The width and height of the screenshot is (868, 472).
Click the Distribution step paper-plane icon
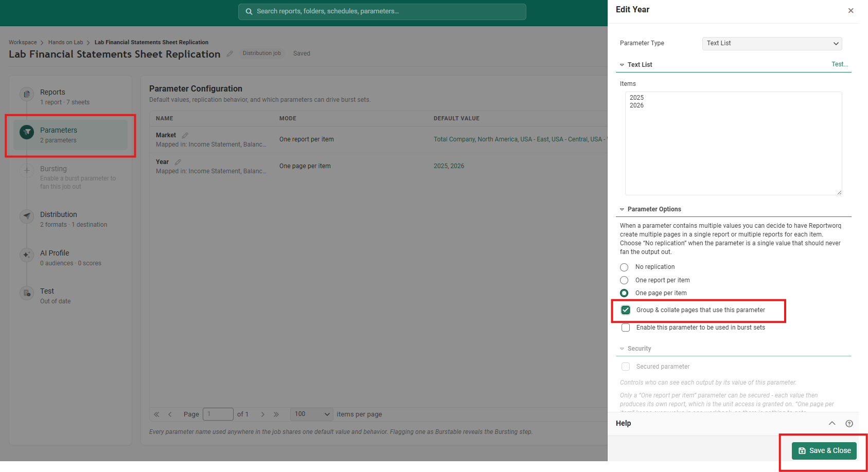[x=27, y=216]
